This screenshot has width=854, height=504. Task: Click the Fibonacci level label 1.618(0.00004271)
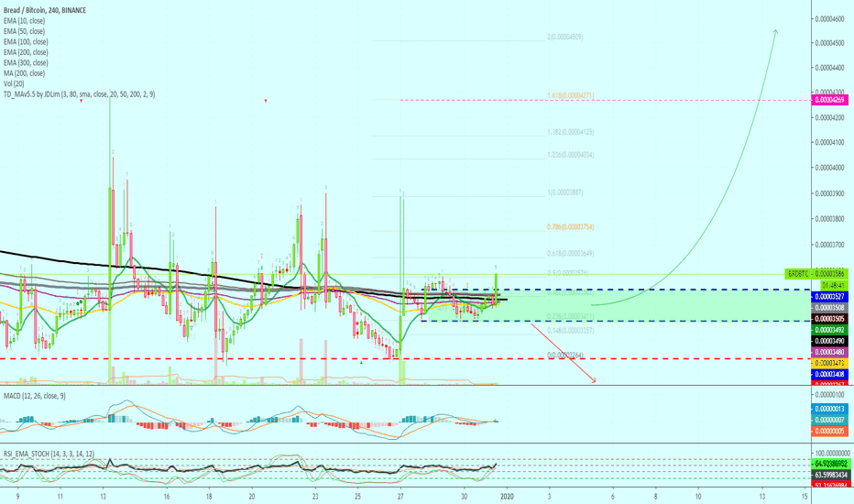[571, 95]
